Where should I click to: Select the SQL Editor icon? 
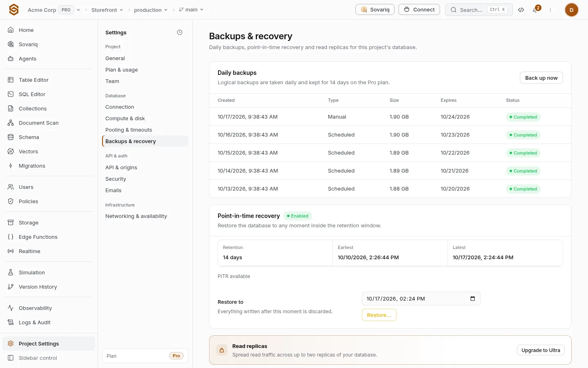11,94
